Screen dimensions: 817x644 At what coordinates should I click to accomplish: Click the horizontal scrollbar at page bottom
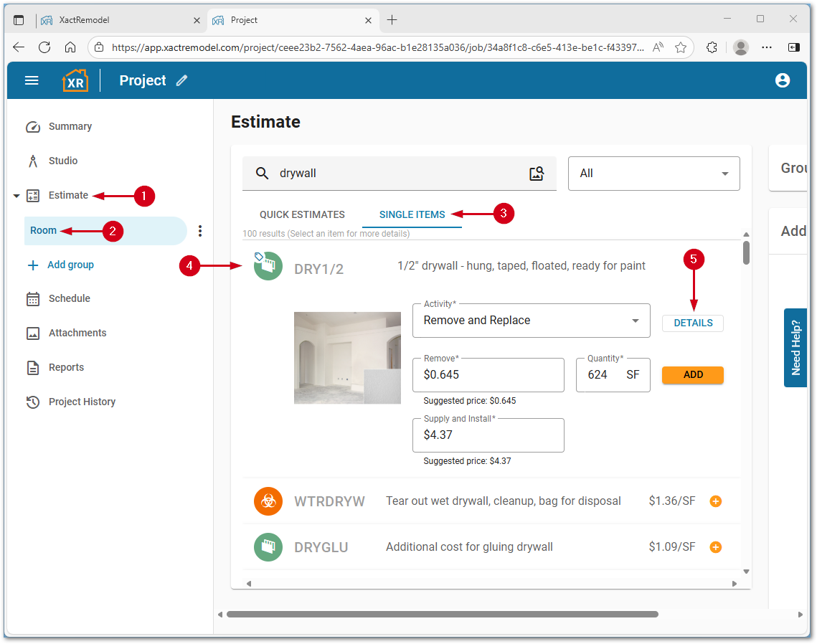[x=442, y=615]
